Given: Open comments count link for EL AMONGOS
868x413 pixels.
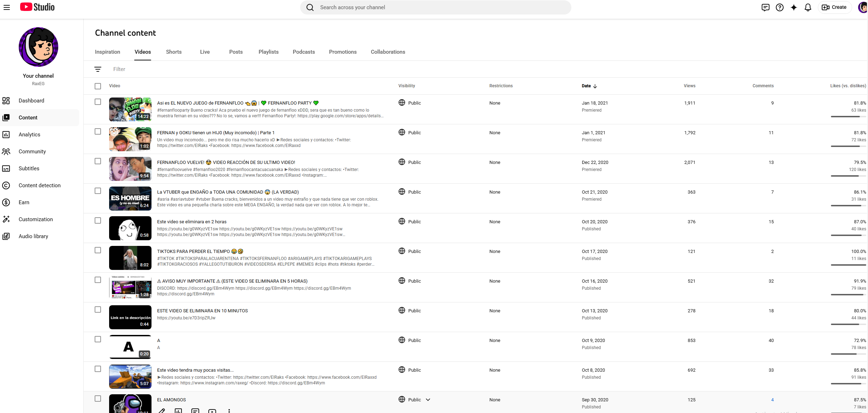Looking at the screenshot, I should tap(772, 400).
